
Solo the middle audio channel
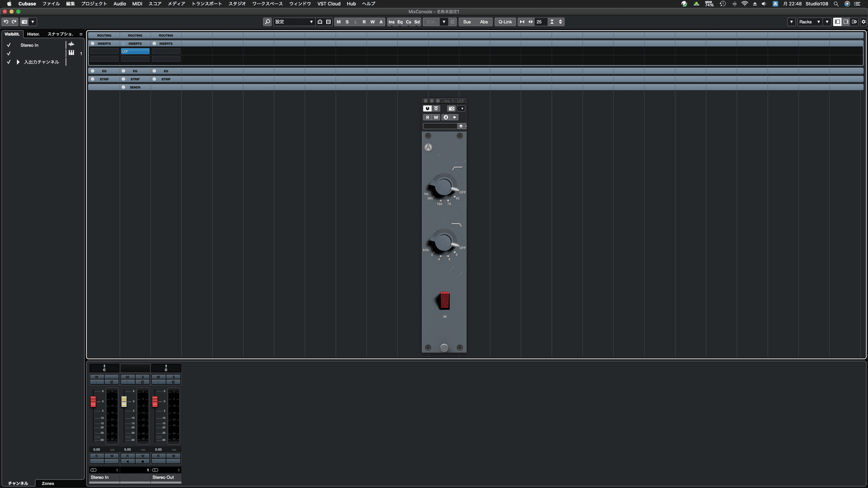143,376
